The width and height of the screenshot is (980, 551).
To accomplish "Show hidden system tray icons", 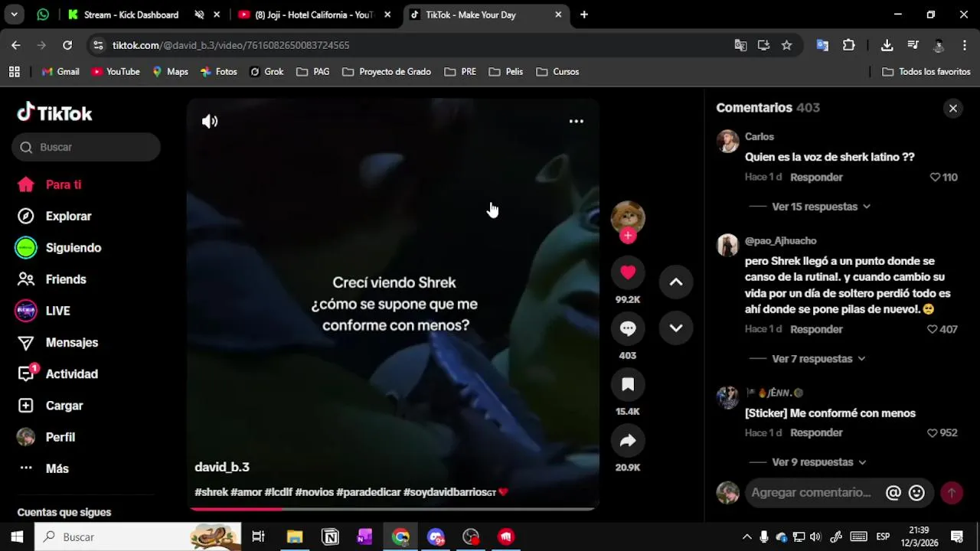I will tap(746, 536).
